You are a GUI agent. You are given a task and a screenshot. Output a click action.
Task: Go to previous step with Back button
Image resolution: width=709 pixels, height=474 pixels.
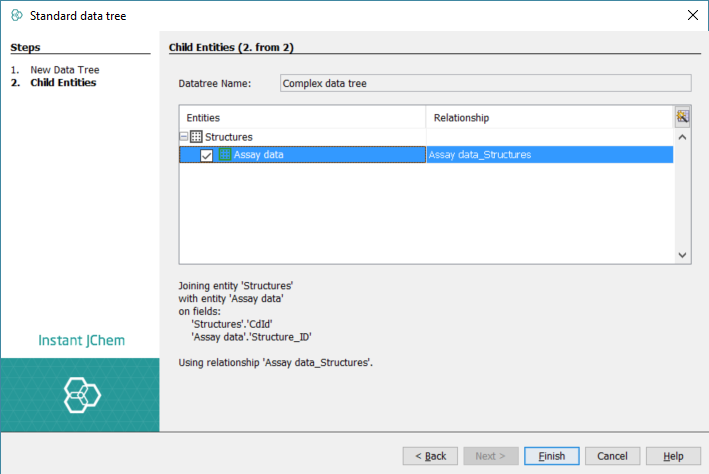point(431,456)
